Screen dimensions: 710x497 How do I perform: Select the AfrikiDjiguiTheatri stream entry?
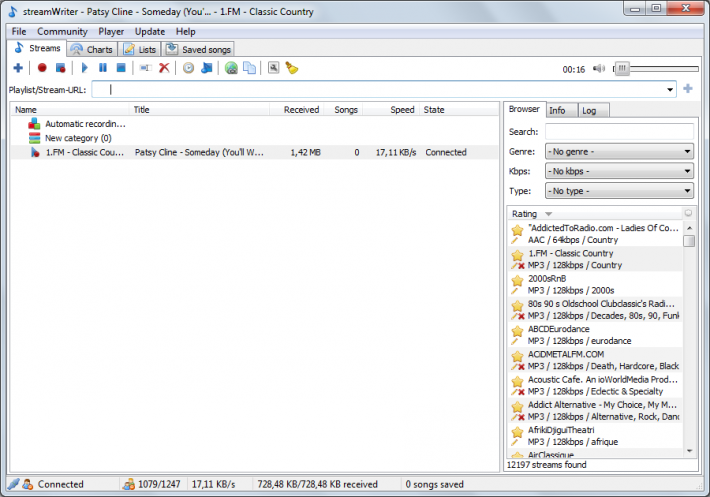pos(595,436)
